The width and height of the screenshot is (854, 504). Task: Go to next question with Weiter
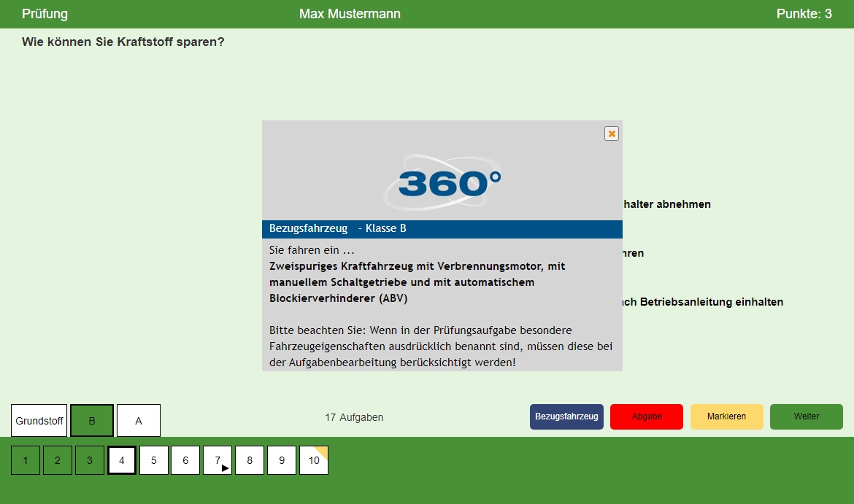pyautogui.click(x=806, y=416)
